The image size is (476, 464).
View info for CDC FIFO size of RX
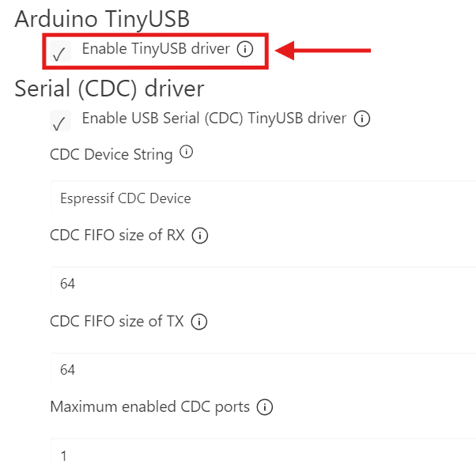click(x=200, y=236)
